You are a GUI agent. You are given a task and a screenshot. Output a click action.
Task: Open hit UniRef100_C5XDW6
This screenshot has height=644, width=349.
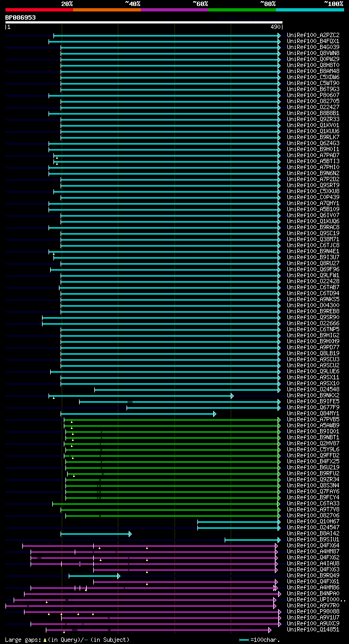pos(313,77)
